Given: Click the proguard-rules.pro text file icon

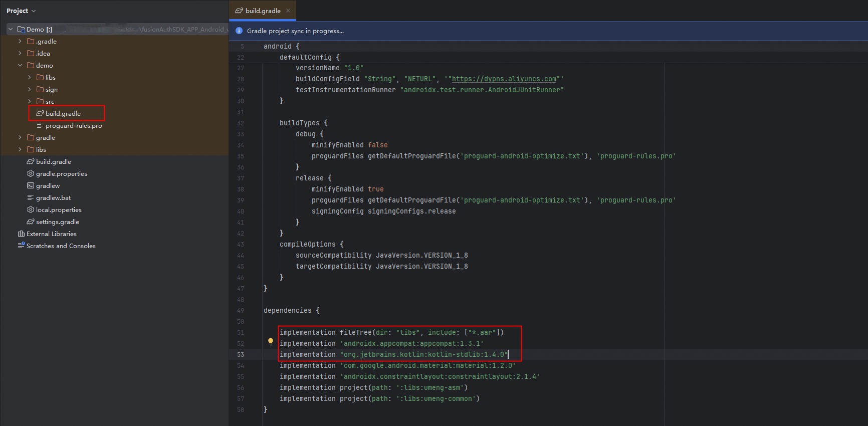Looking at the screenshot, I should click(40, 125).
